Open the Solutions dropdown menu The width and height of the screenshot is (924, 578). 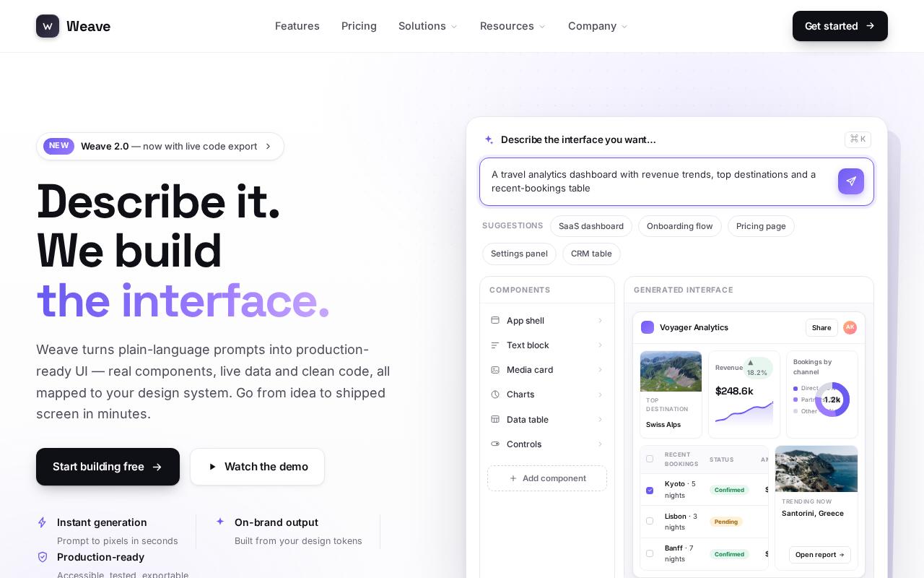(x=428, y=26)
